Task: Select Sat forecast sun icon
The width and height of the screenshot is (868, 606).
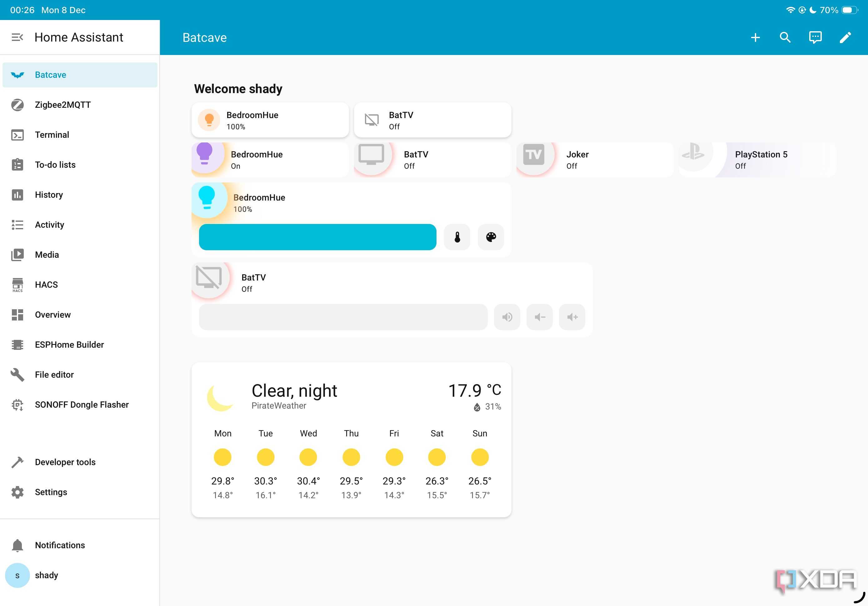Action: 436,457
